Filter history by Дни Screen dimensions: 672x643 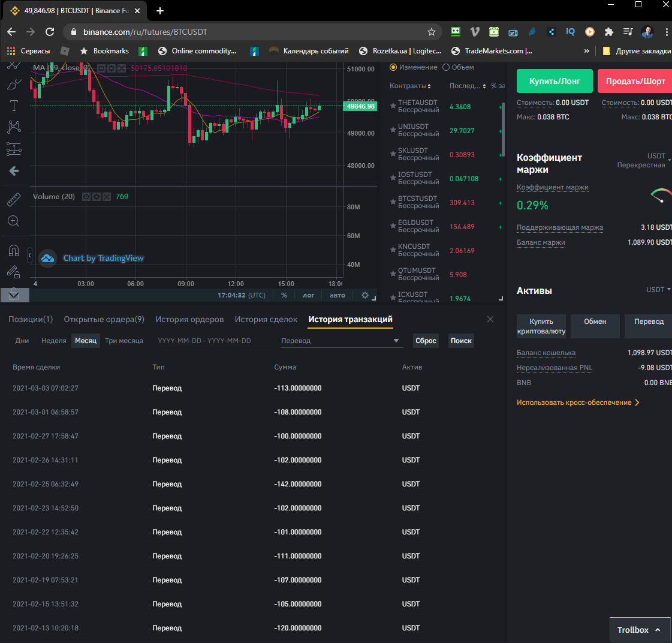tap(22, 341)
